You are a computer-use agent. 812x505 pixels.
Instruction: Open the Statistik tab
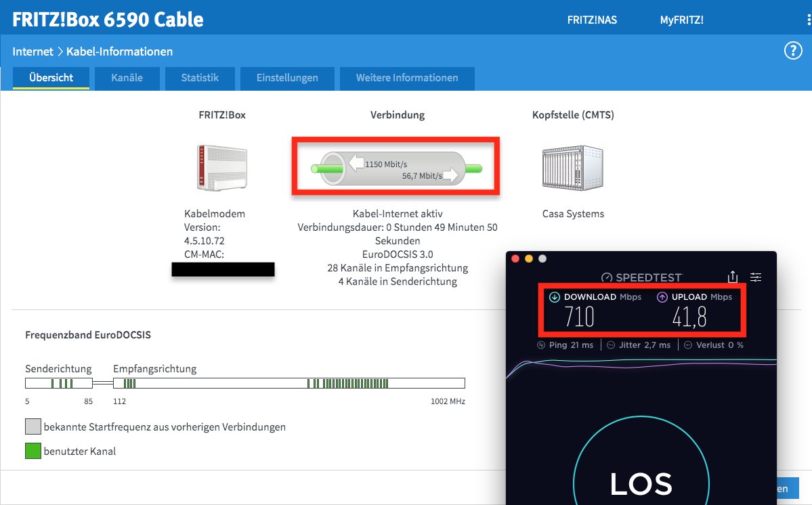click(200, 78)
